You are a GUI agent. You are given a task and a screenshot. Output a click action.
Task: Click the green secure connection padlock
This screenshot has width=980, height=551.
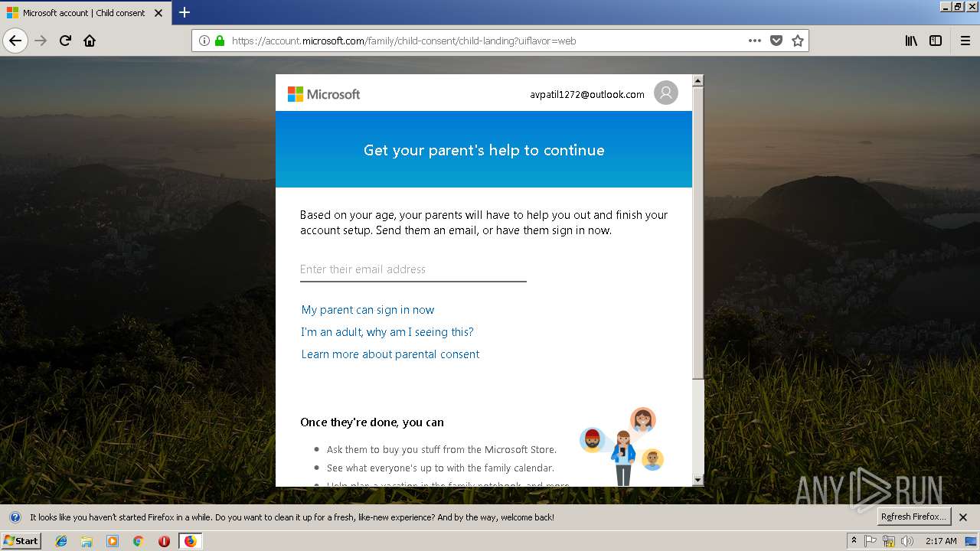tap(220, 41)
